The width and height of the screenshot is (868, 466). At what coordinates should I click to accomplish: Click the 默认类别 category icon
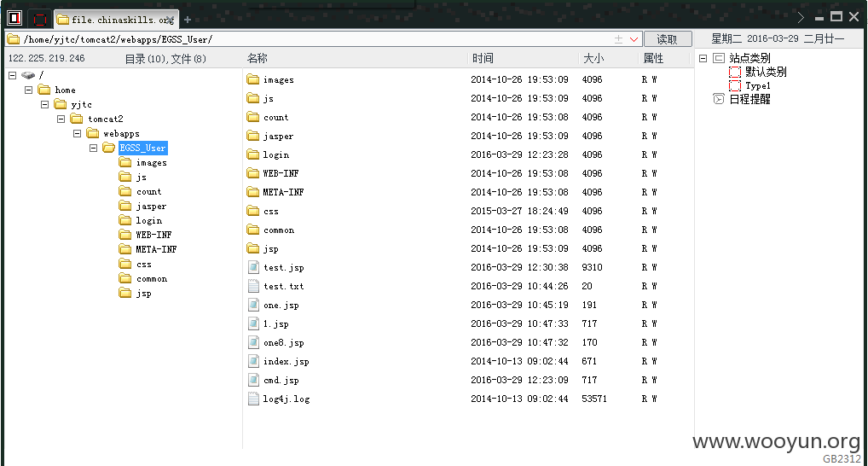(x=735, y=72)
